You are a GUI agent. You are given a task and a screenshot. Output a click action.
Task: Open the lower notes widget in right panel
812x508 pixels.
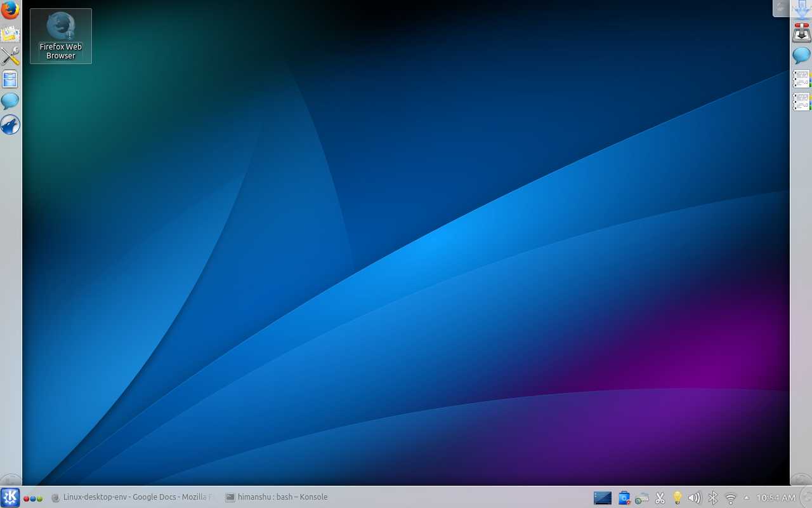coord(802,102)
